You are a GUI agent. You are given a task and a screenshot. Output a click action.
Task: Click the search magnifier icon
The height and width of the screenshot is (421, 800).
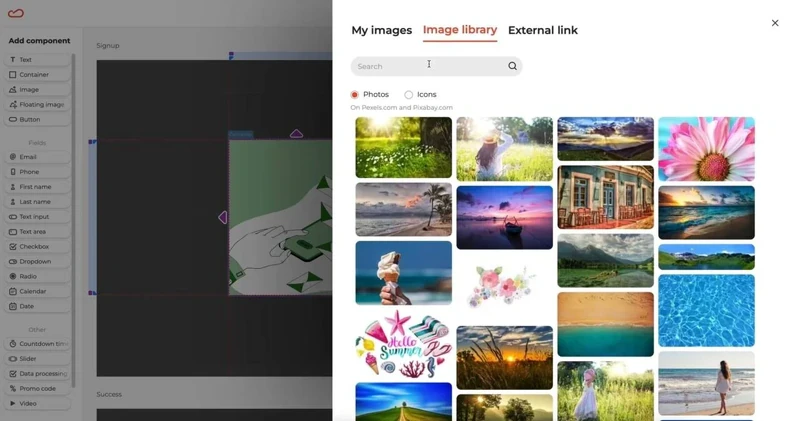[x=512, y=66]
